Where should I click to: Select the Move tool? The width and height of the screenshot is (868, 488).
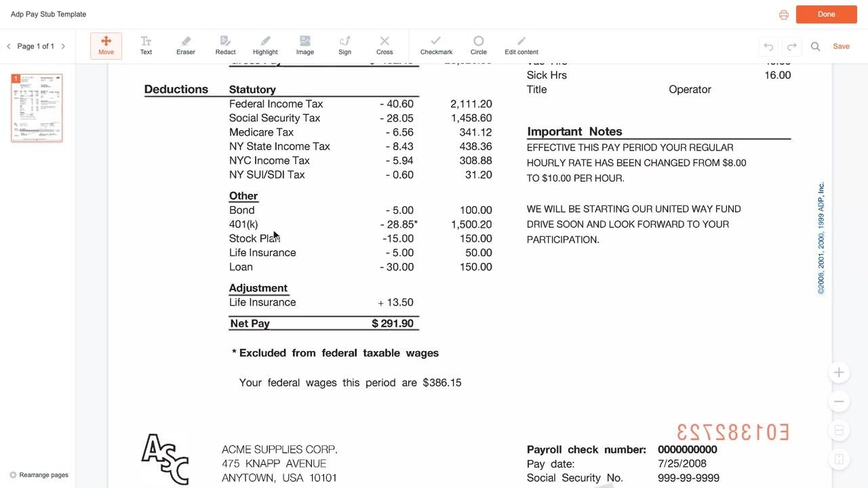[x=106, y=46]
